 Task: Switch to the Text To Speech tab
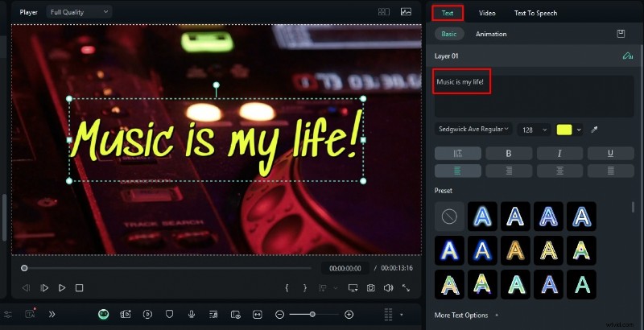tap(535, 13)
